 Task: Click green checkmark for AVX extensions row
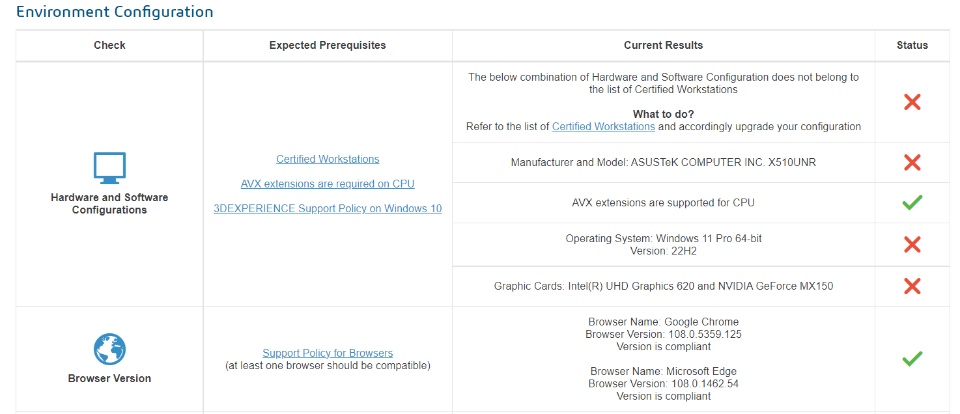point(911,202)
